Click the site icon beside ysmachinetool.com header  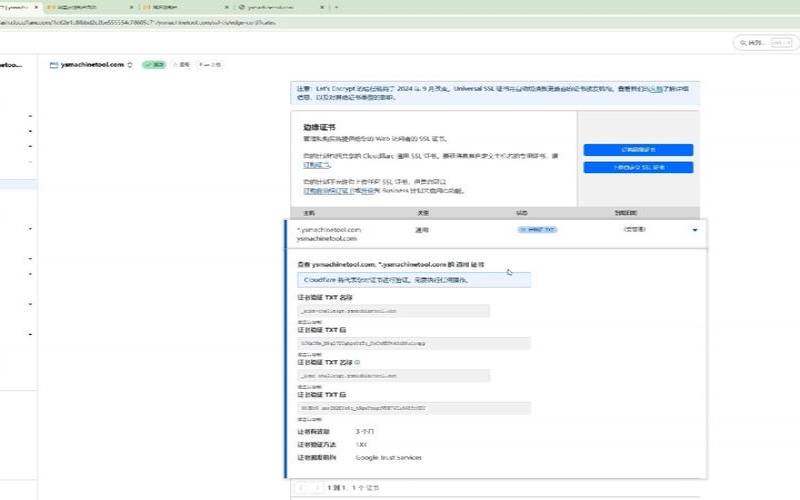(x=54, y=64)
